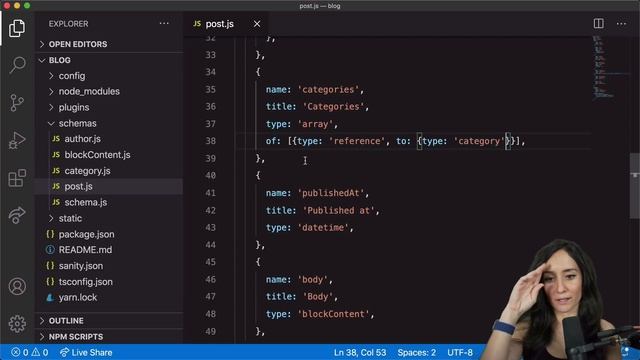Image resolution: width=640 pixels, height=360 pixels.
Task: Click the macOS yellow minimize button
Action: coord(17,6)
